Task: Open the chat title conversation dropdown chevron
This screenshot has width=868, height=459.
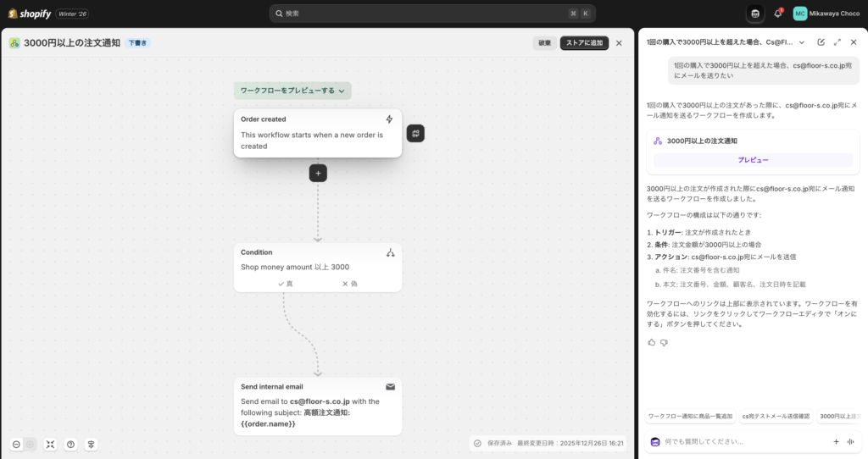Action: [802, 42]
